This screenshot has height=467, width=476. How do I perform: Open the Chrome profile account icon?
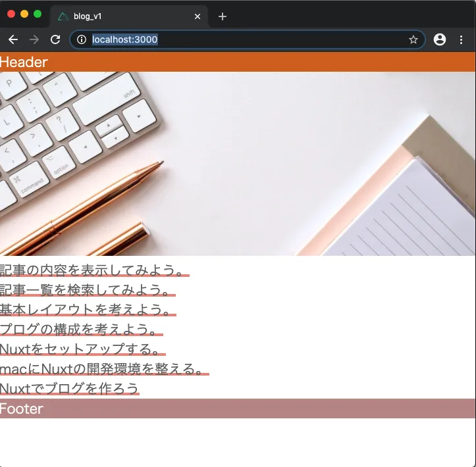[x=440, y=39]
